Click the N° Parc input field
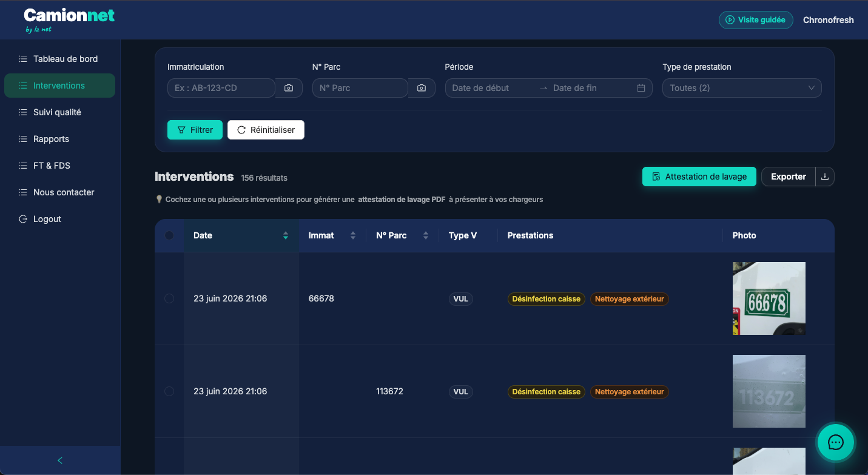This screenshot has width=868, height=475. 360,88
